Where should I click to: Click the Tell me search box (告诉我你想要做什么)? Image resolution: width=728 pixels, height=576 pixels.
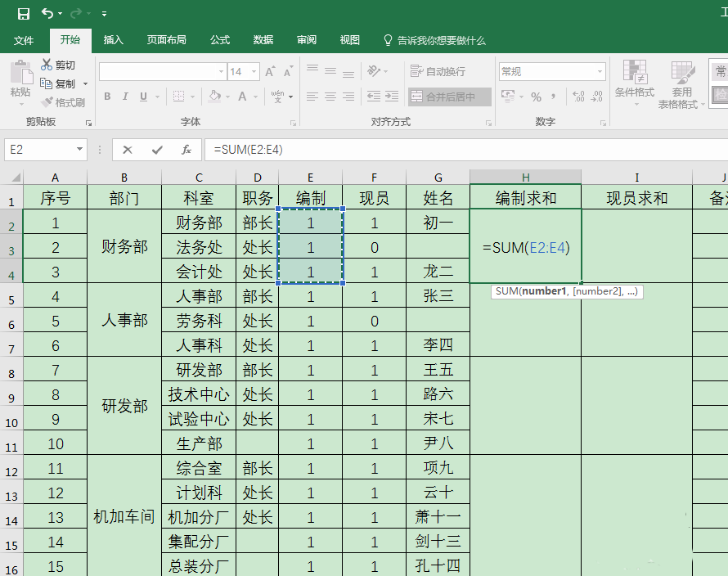(x=440, y=40)
